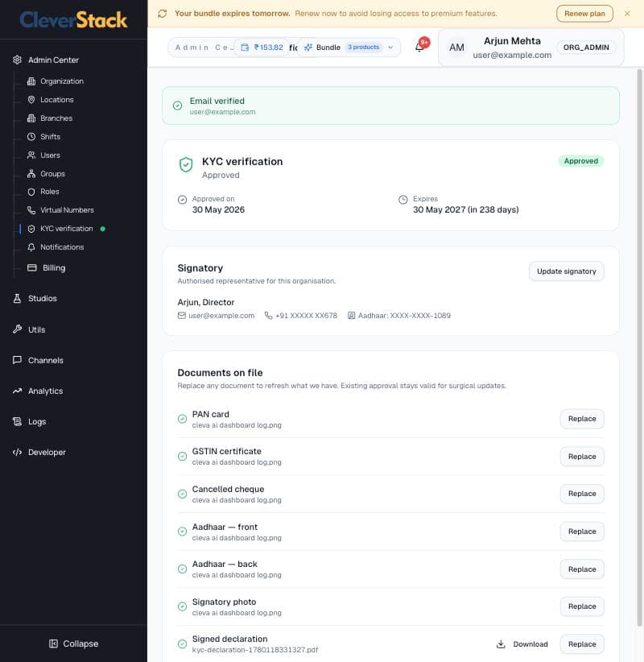Replace the Signatory photo
This screenshot has height=662, width=644.
(x=582, y=606)
